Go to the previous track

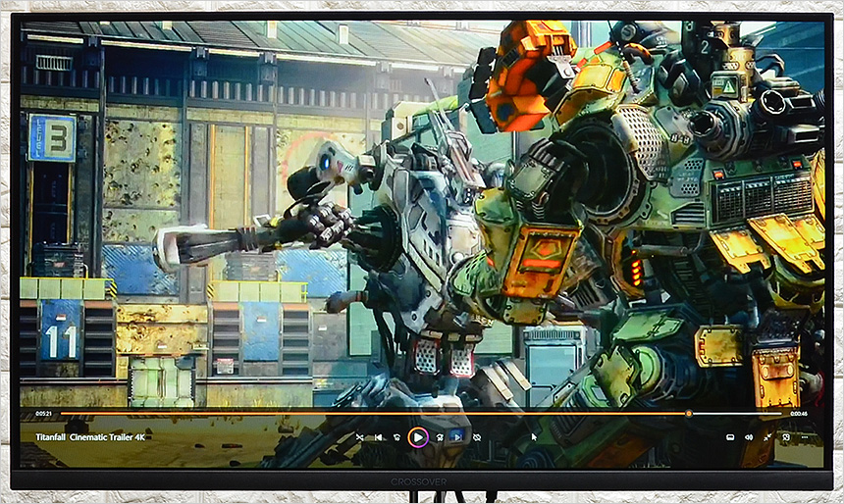click(x=378, y=437)
